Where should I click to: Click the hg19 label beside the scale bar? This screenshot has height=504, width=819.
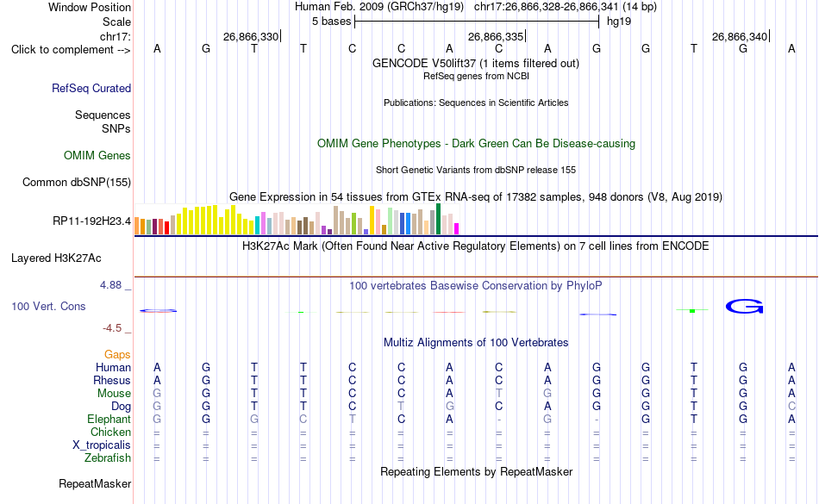(619, 22)
